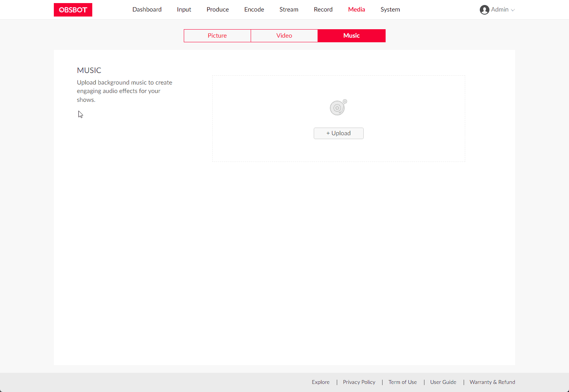The image size is (569, 392).
Task: Open the Stream menu
Action: [289, 10]
